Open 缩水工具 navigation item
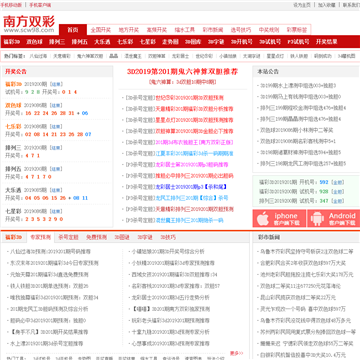 click(185, 30)
